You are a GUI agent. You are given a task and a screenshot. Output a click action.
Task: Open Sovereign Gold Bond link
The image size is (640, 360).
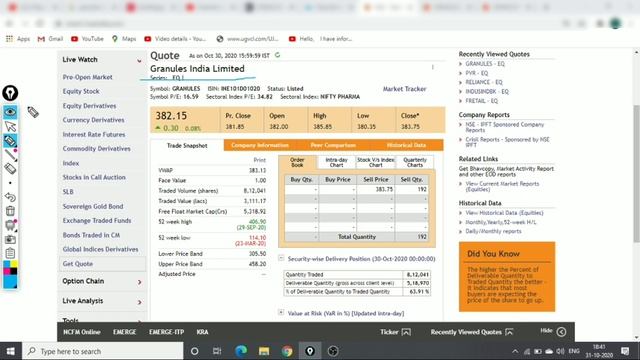click(x=93, y=207)
